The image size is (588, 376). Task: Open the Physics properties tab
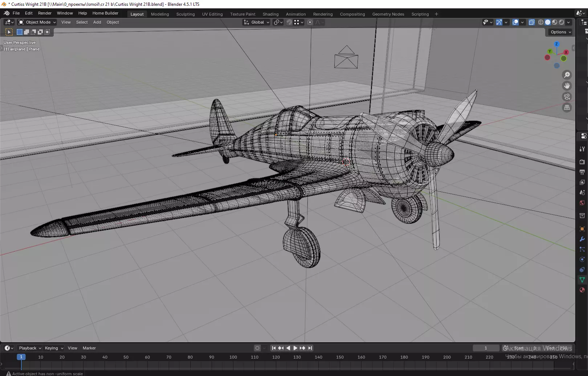pyautogui.click(x=582, y=259)
